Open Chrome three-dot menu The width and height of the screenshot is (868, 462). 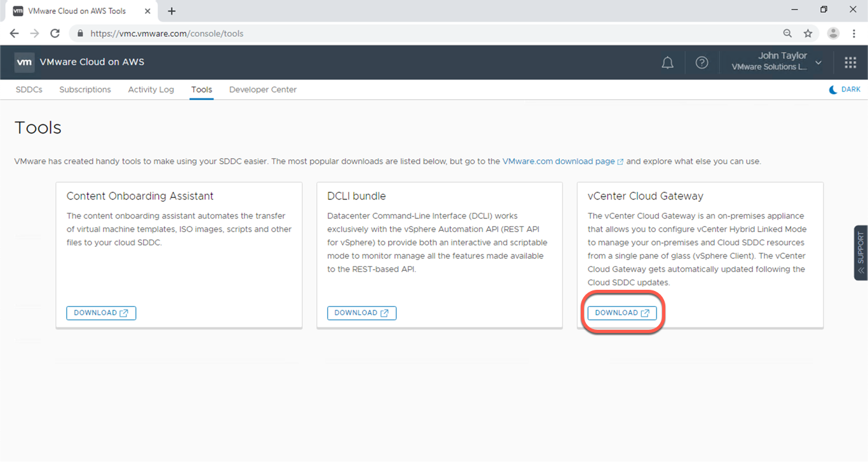(854, 34)
